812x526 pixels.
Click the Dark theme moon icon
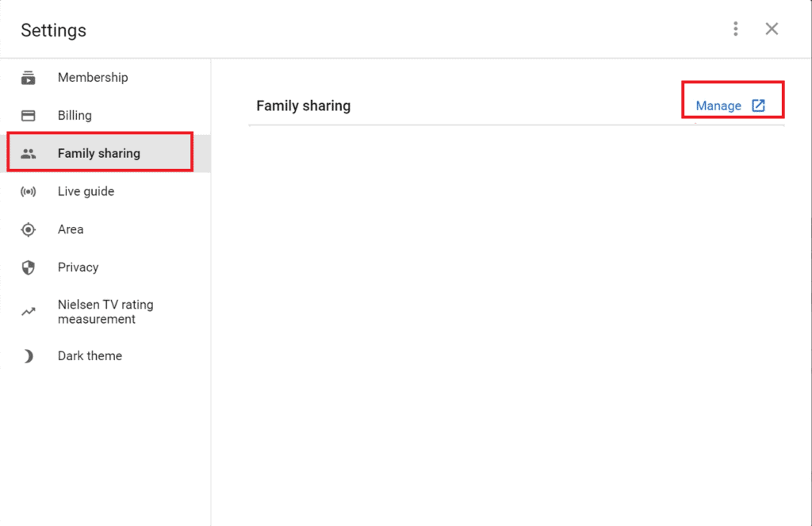pyautogui.click(x=29, y=355)
